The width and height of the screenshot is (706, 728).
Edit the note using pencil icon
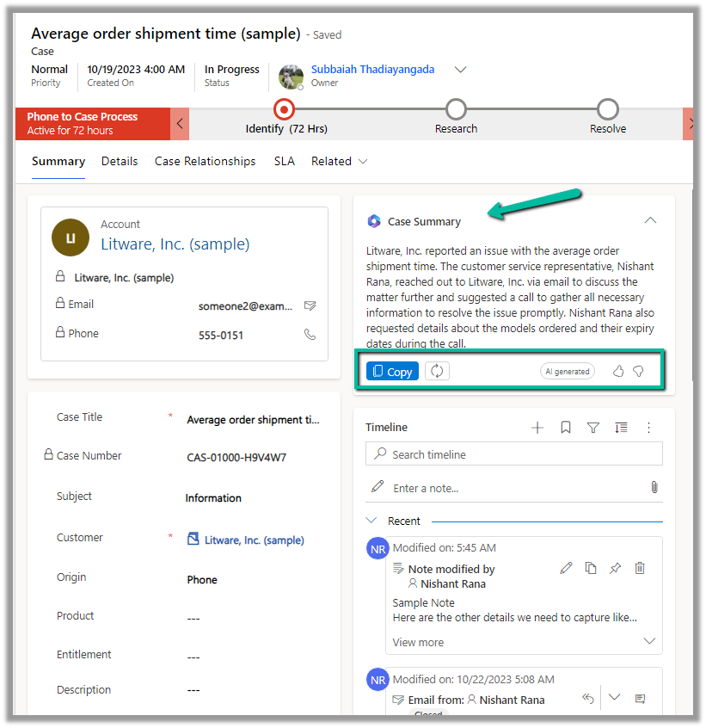tap(566, 568)
